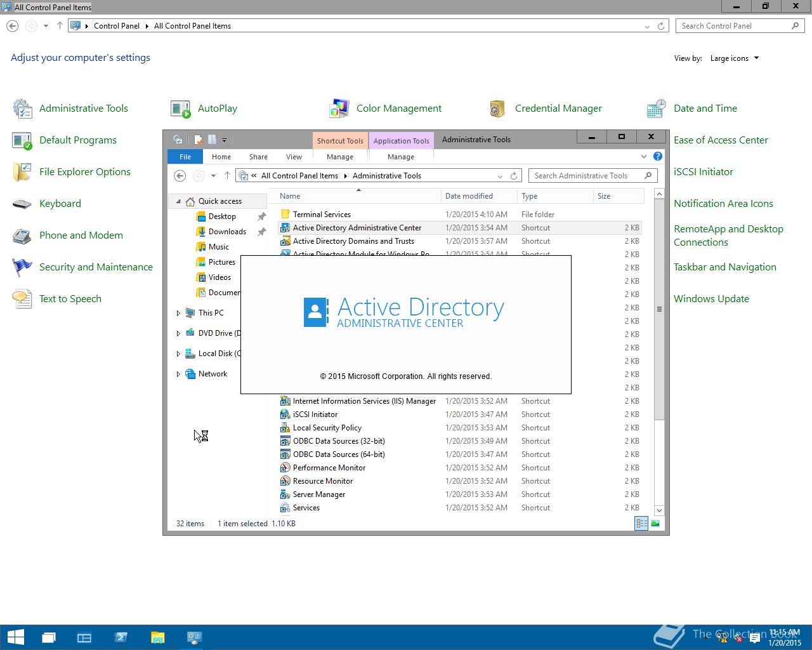Go back in Administrative Tools window
The width and height of the screenshot is (812, 650).
point(180,176)
